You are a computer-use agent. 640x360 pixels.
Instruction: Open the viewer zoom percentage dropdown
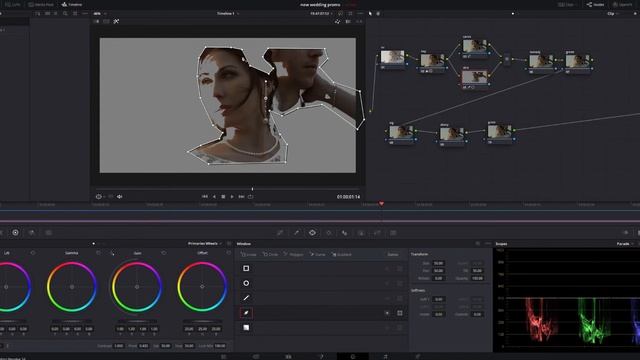(x=100, y=13)
